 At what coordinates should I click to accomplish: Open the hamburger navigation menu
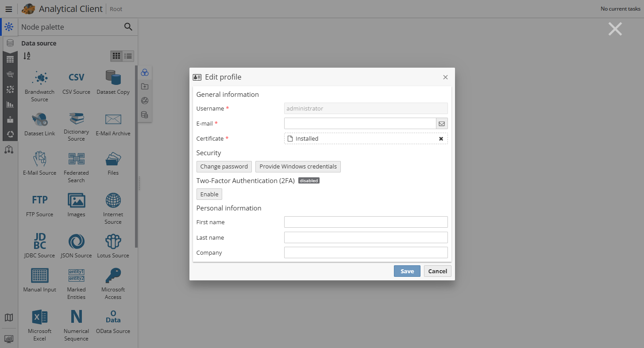pos(9,9)
